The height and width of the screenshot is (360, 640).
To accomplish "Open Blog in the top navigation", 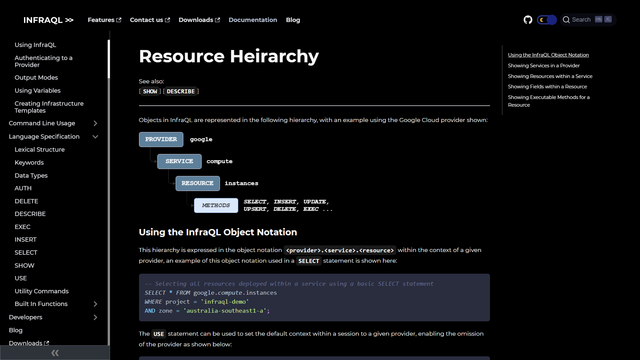I will click(293, 20).
